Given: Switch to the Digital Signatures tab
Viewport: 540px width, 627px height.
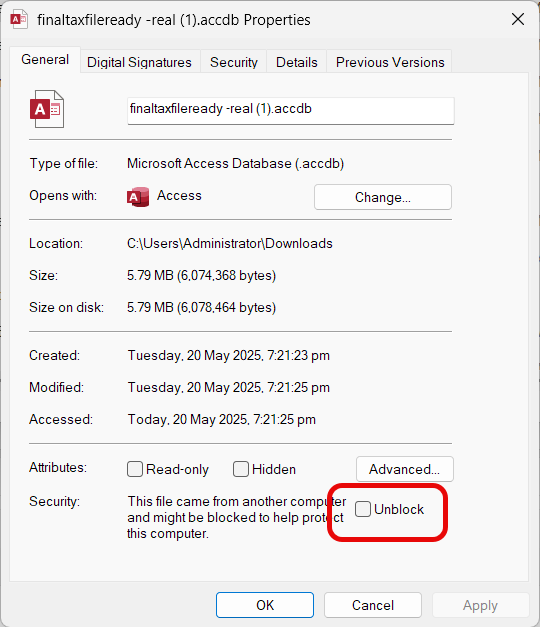Looking at the screenshot, I should pos(139,62).
